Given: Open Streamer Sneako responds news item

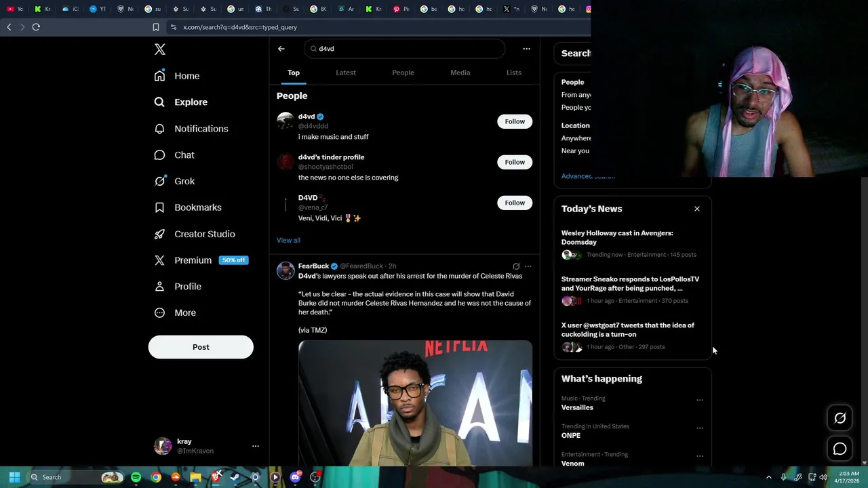Looking at the screenshot, I should click(632, 289).
